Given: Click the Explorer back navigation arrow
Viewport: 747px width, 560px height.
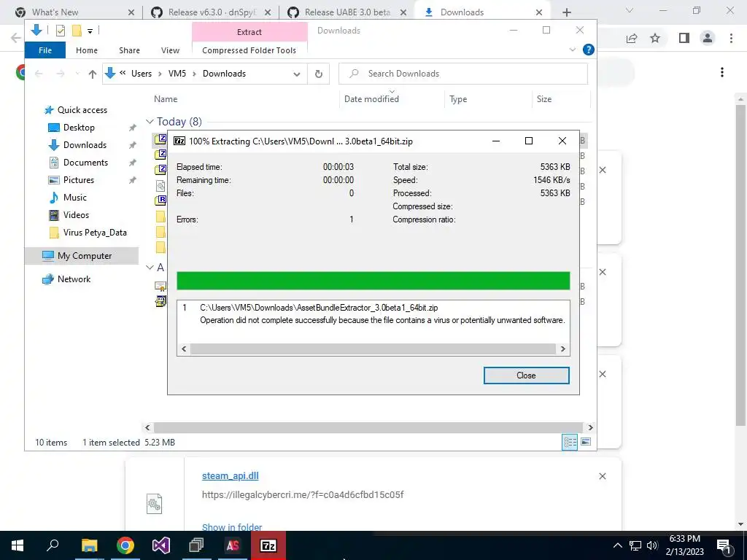Looking at the screenshot, I should (x=39, y=74).
